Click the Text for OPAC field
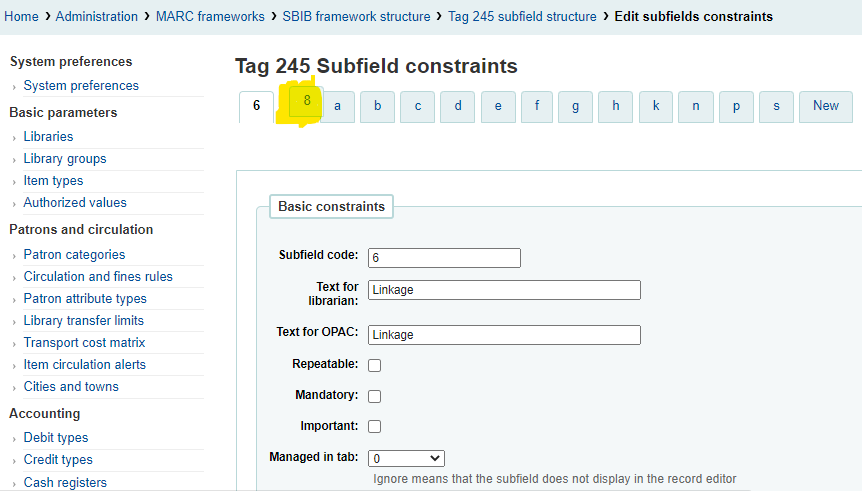Viewport: 862px width, 491px height. pyautogui.click(x=504, y=335)
